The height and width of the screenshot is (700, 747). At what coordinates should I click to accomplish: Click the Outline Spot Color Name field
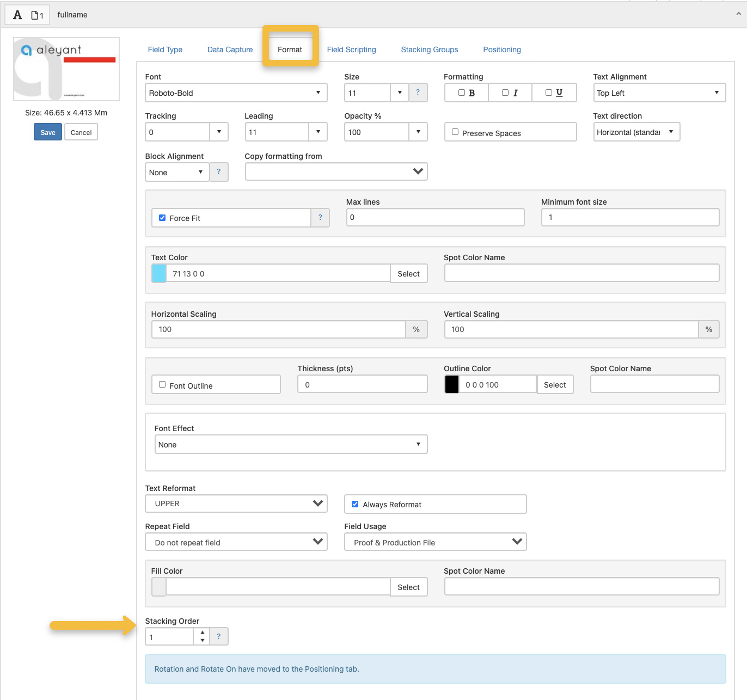655,384
